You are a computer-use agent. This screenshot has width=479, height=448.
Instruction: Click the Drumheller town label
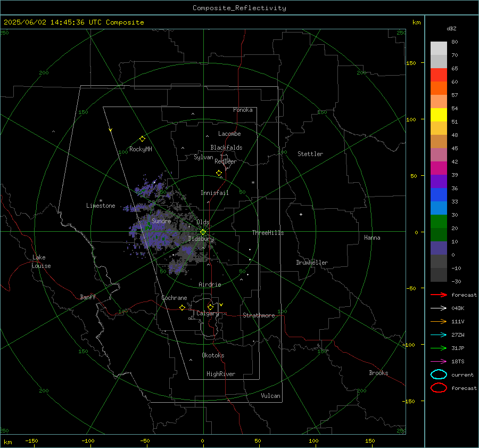(312, 263)
